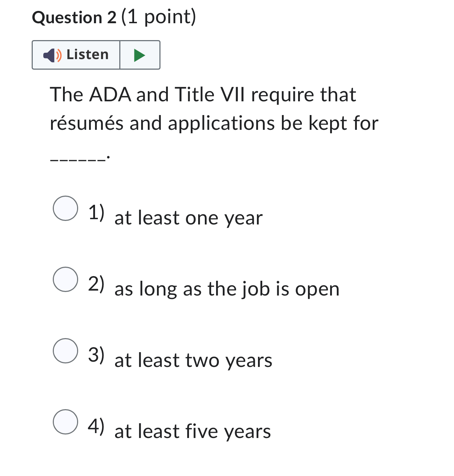
Task: Select answer 1, at least one year
Action: pos(65,209)
